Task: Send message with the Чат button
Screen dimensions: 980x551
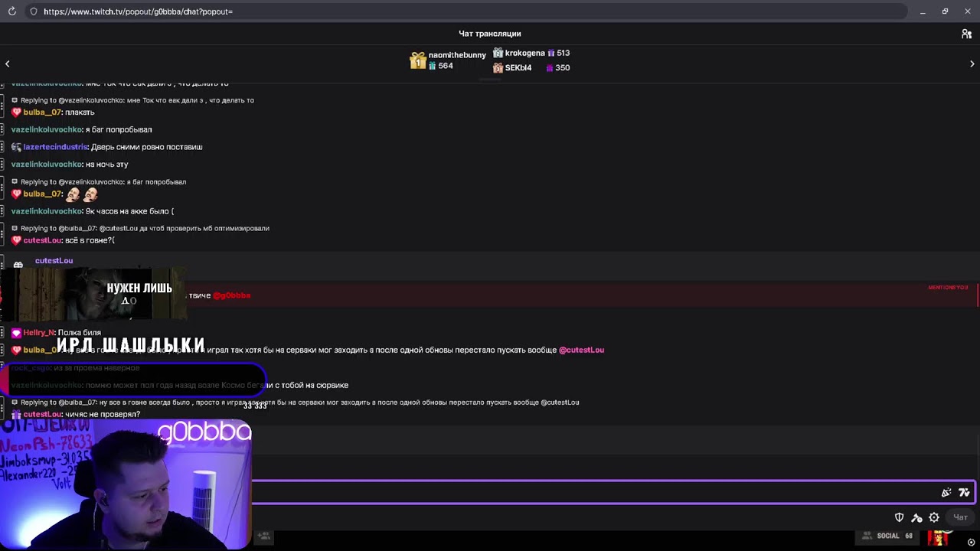Action: (x=960, y=517)
